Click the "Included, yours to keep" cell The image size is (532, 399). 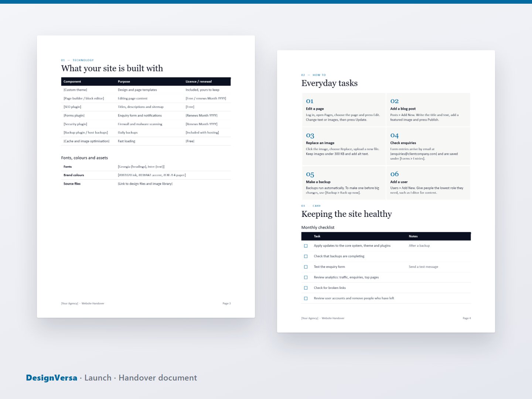(x=202, y=90)
